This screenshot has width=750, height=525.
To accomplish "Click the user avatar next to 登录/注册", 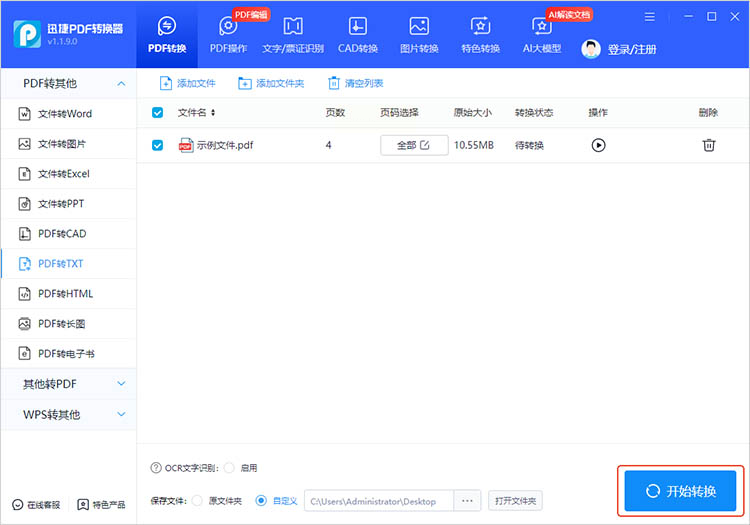I will click(x=591, y=49).
